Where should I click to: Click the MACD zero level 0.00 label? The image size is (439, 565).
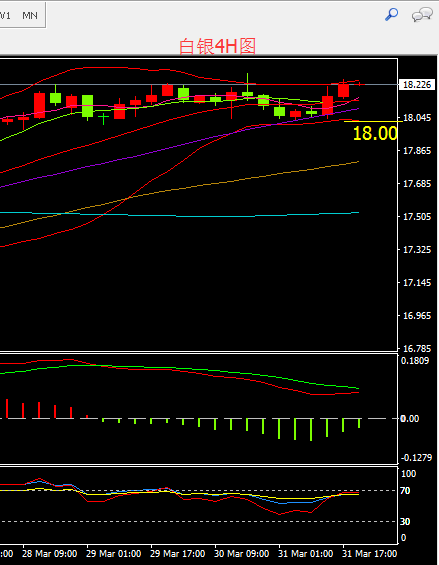pyautogui.click(x=410, y=419)
